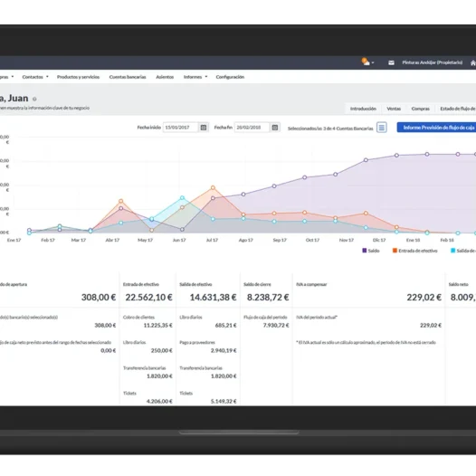The width and height of the screenshot is (476, 476).
Task: Click the 8.238,72 € Saldo de cierre value
Action: tap(268, 297)
